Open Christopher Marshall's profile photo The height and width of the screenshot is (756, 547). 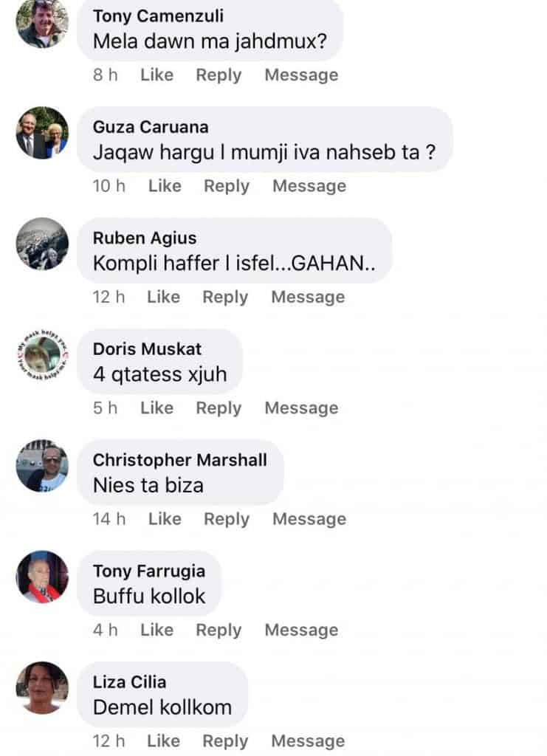[42, 466]
